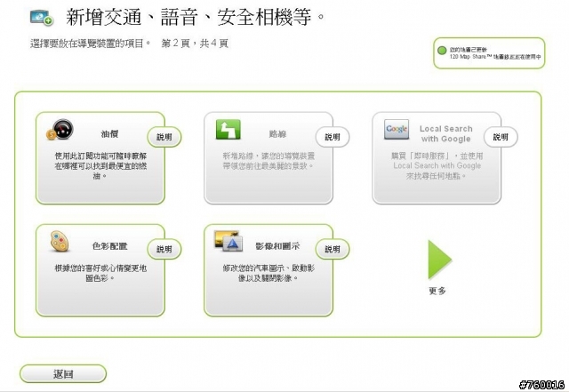
Task: Click the 色彩配置 title text
Action: tap(109, 246)
